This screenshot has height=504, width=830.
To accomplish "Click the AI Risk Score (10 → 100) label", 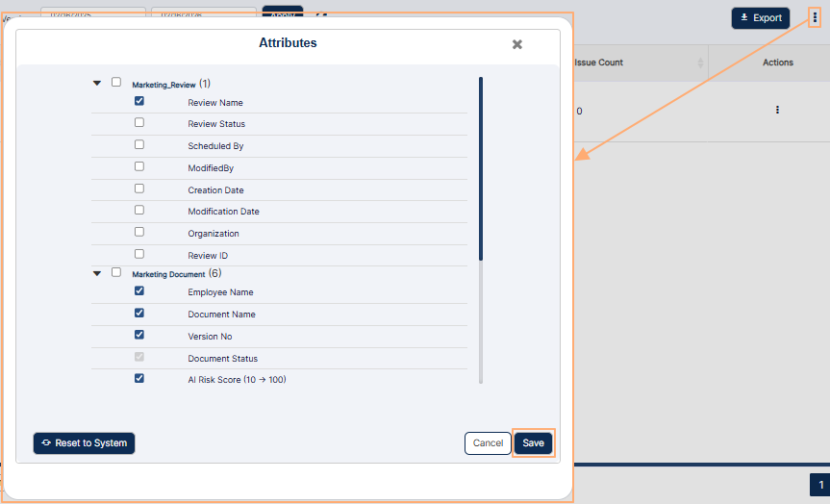I will point(237,380).
